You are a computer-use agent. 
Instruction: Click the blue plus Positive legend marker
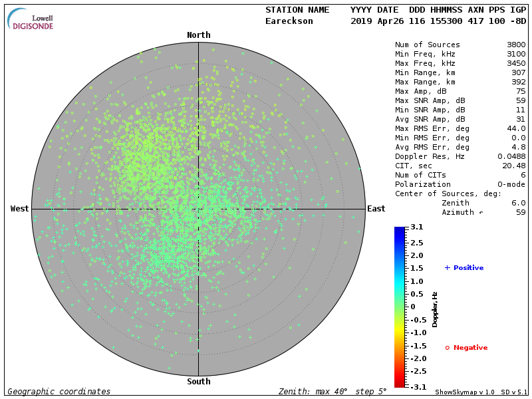click(x=448, y=268)
